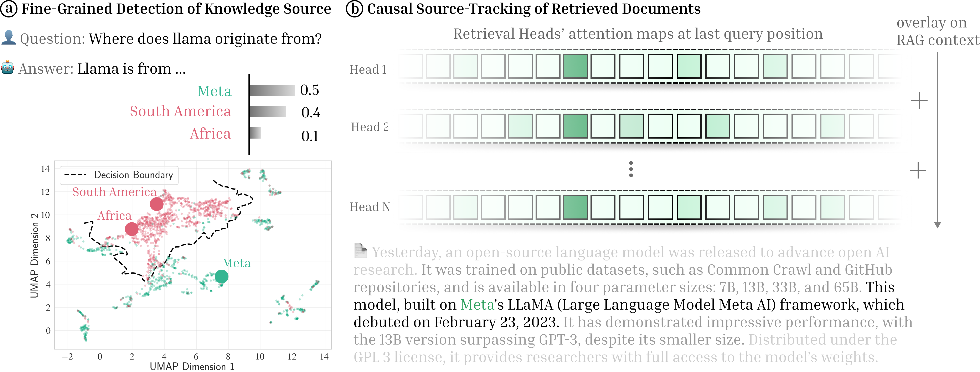Click the green 'Meta' word in the document text
This screenshot has width=980, height=372.
click(x=477, y=305)
